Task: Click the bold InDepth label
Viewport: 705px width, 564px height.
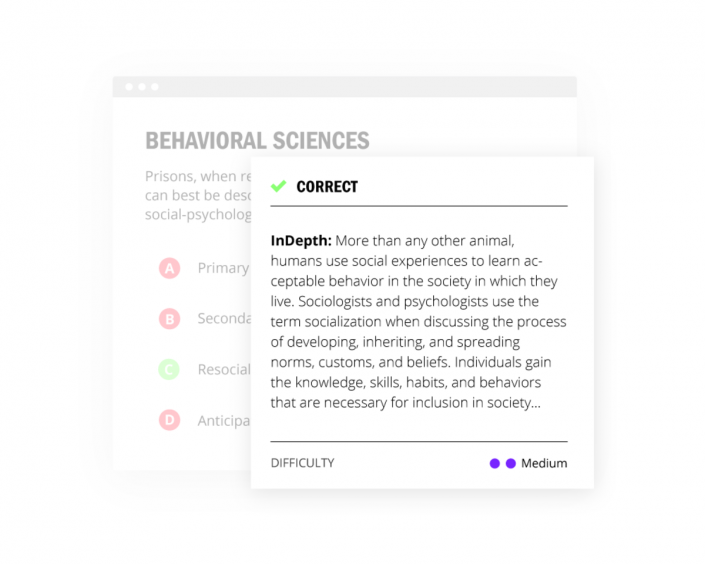Action: pyautogui.click(x=301, y=241)
